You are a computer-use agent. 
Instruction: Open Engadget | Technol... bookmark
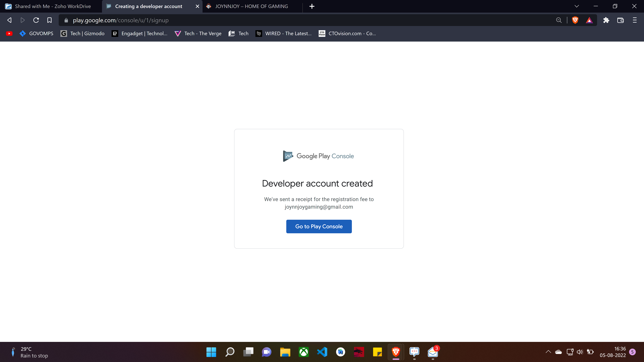tap(140, 34)
